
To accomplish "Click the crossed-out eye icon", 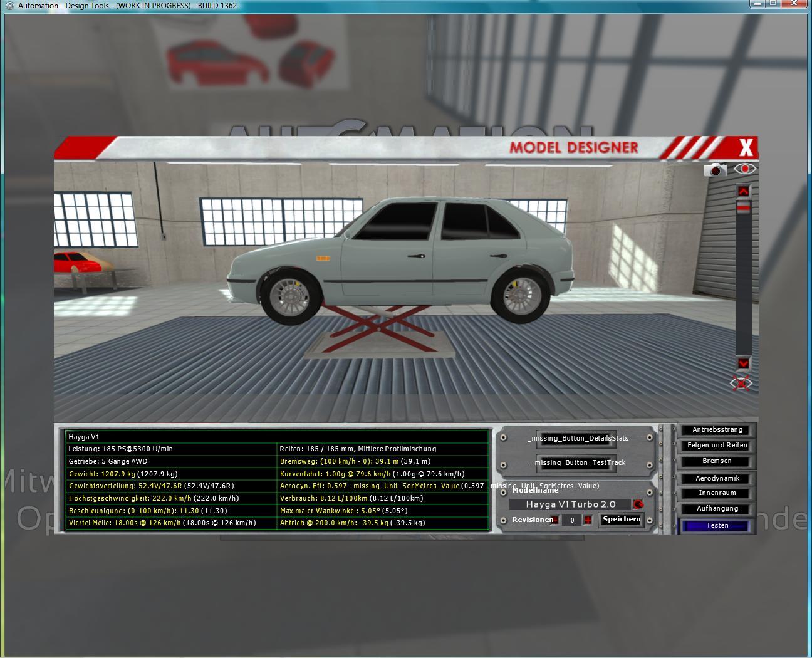I will [742, 383].
